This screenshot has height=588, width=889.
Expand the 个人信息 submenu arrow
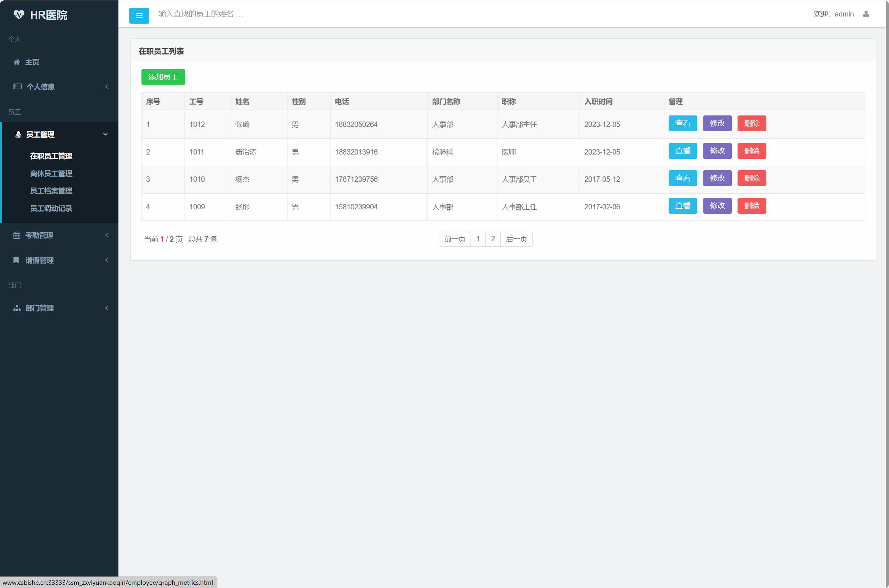[107, 87]
